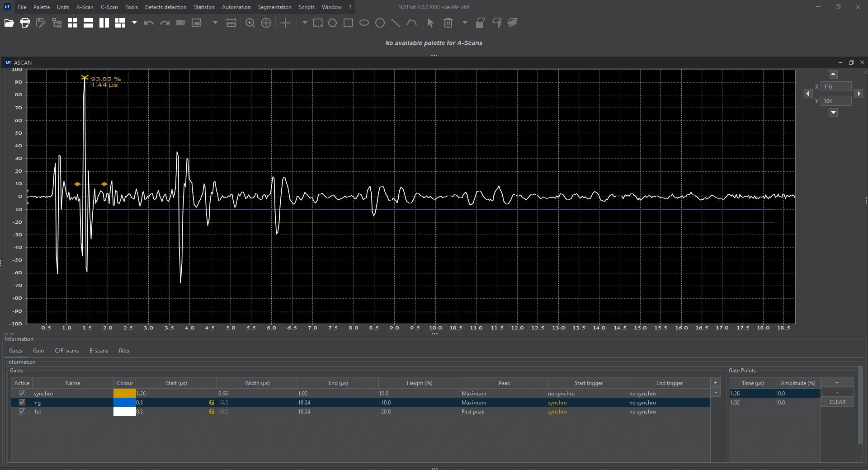868x470 pixels.
Task: Select the circle shape tool
Action: [x=380, y=23]
